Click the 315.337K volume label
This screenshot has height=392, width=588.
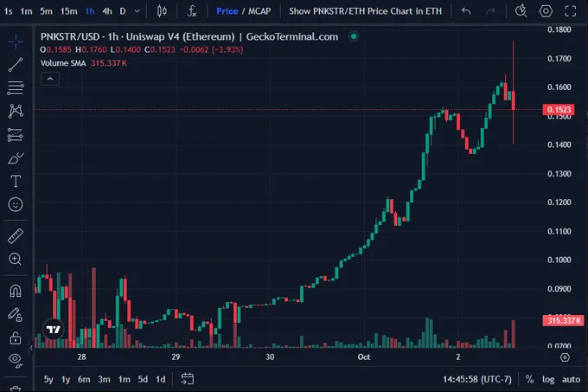tap(564, 320)
